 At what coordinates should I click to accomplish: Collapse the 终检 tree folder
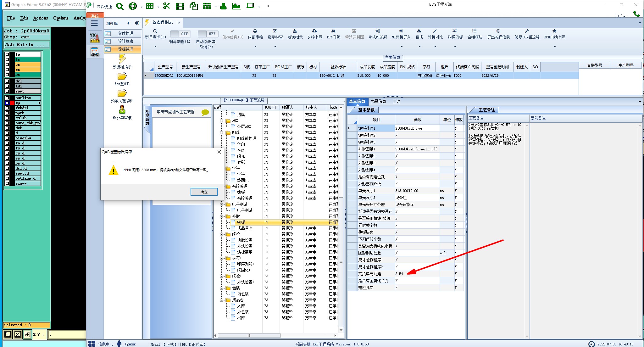pos(222,234)
